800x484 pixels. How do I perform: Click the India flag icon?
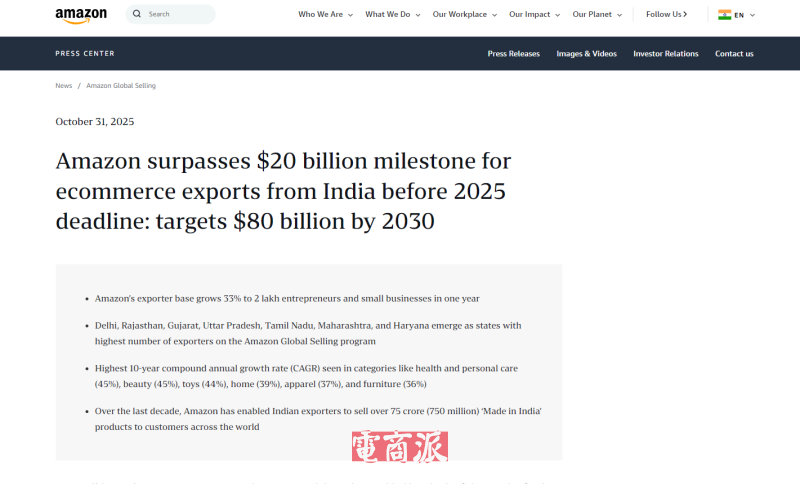click(x=724, y=15)
